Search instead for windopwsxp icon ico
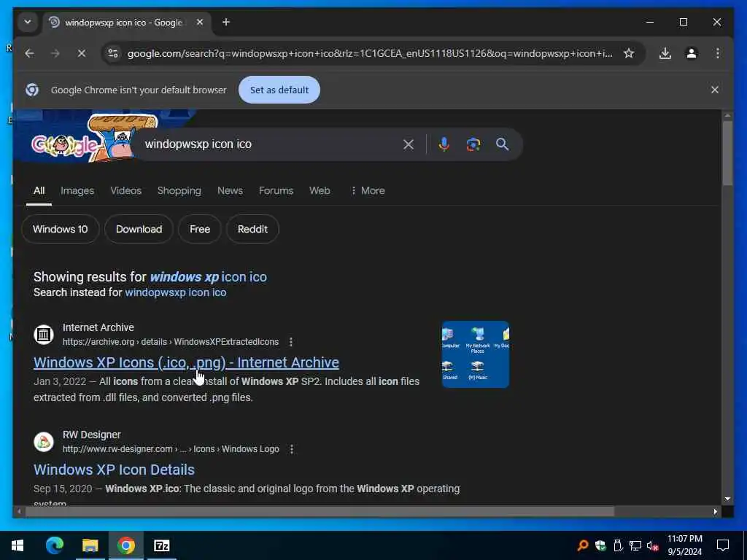 click(175, 292)
